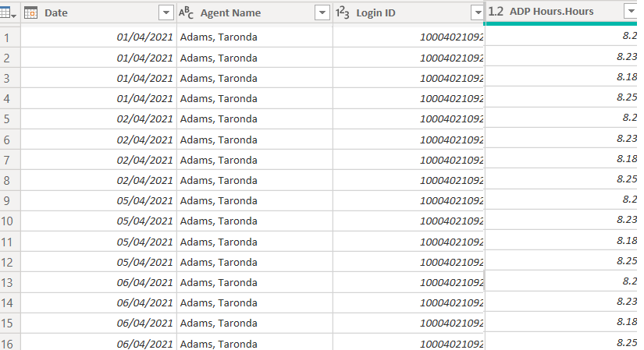Click the Login ID cell in row 3
The image size is (644, 350).
coord(409,79)
